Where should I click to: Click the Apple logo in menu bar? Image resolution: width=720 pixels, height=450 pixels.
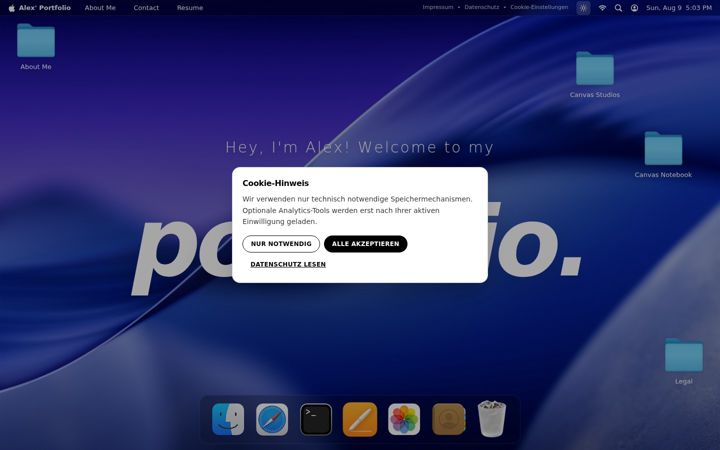point(11,8)
